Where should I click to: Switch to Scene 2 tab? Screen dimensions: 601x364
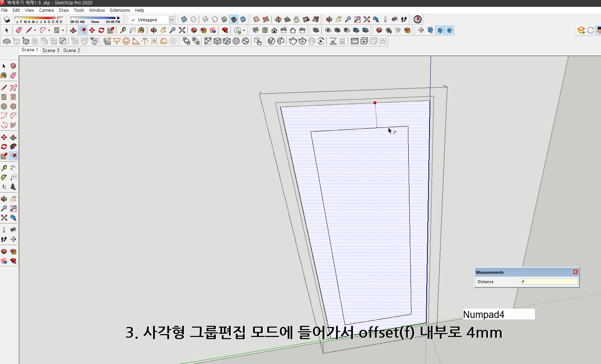[71, 50]
